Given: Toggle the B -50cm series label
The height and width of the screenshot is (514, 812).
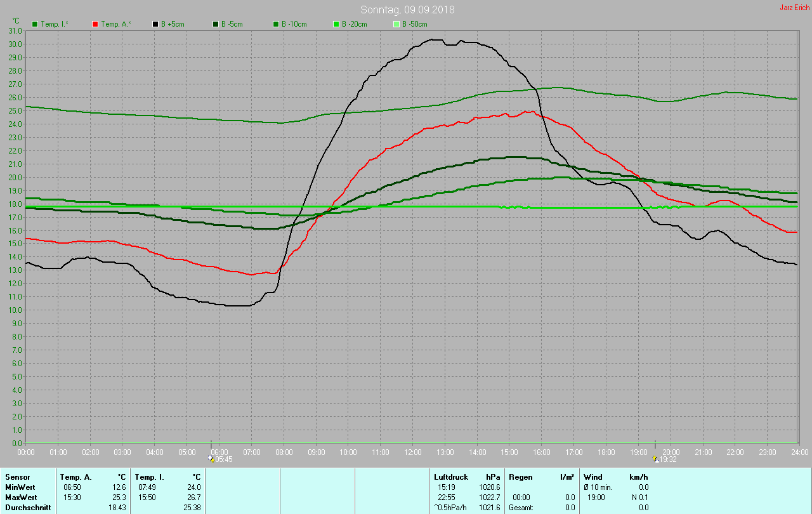Looking at the screenshot, I should (x=414, y=24).
